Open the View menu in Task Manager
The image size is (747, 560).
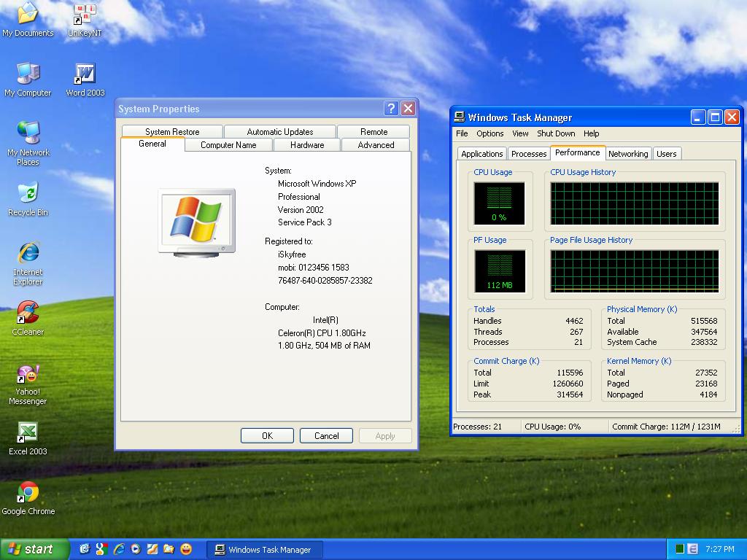[520, 133]
